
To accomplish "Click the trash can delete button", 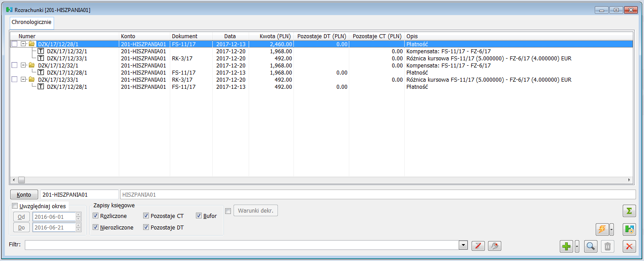I will tap(608, 246).
